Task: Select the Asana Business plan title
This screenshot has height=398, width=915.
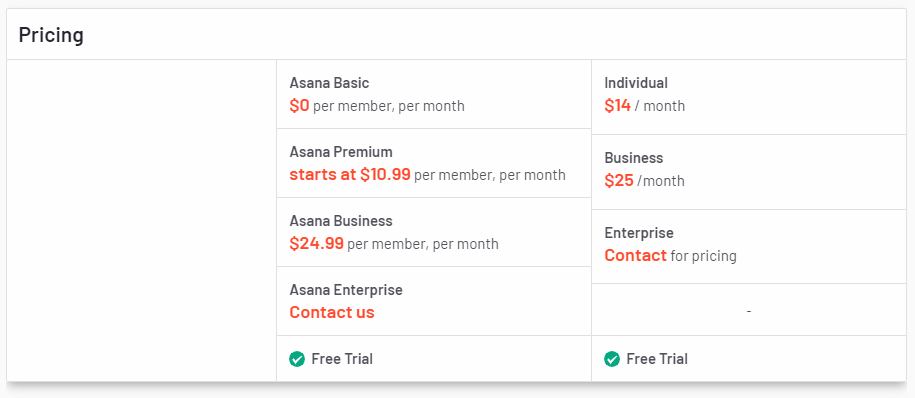Action: click(341, 221)
